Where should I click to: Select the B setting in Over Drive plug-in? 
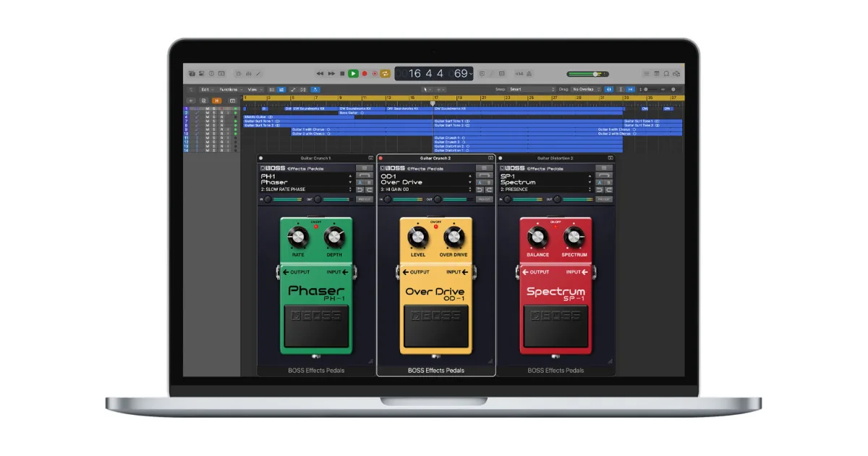click(x=489, y=182)
